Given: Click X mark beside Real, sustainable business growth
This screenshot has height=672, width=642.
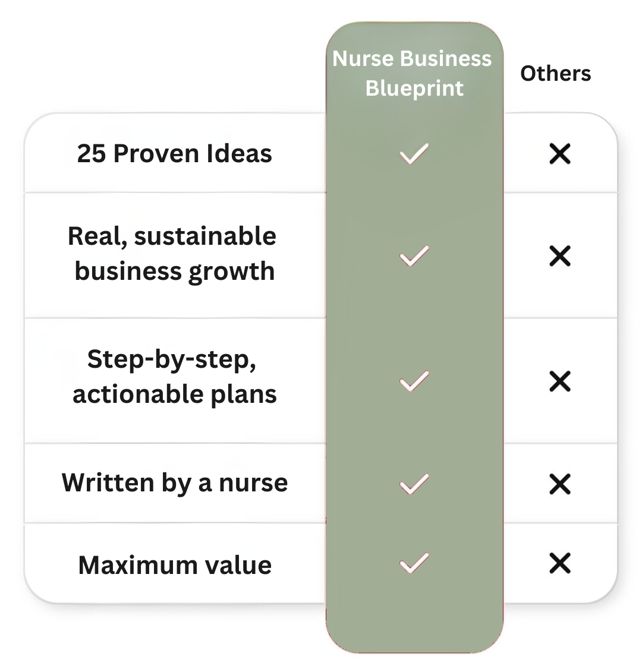Looking at the screenshot, I should [559, 257].
